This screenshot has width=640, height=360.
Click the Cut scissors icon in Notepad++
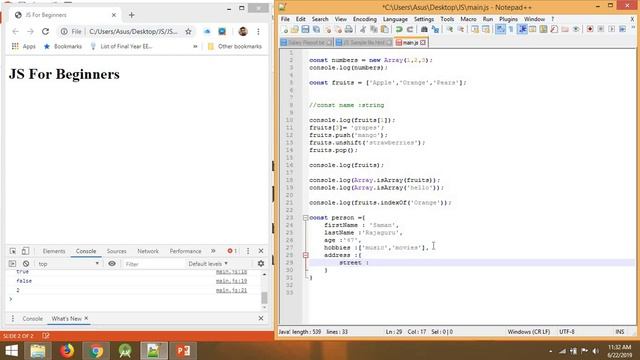pyautogui.click(x=363, y=29)
